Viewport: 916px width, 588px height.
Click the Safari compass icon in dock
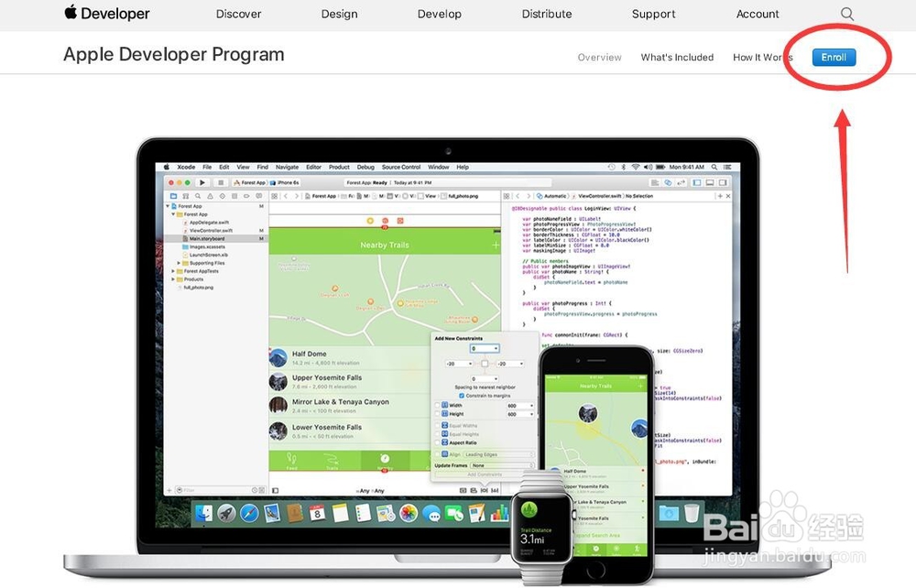(x=249, y=513)
